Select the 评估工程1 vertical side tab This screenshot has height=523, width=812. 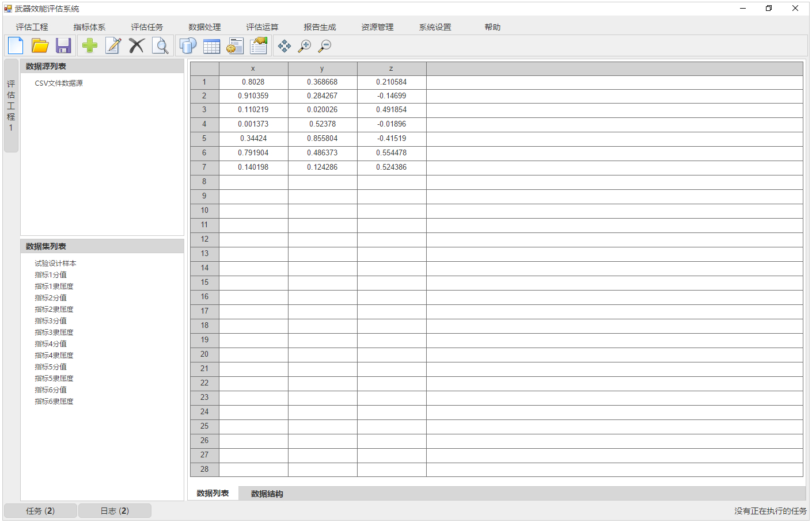click(11, 106)
